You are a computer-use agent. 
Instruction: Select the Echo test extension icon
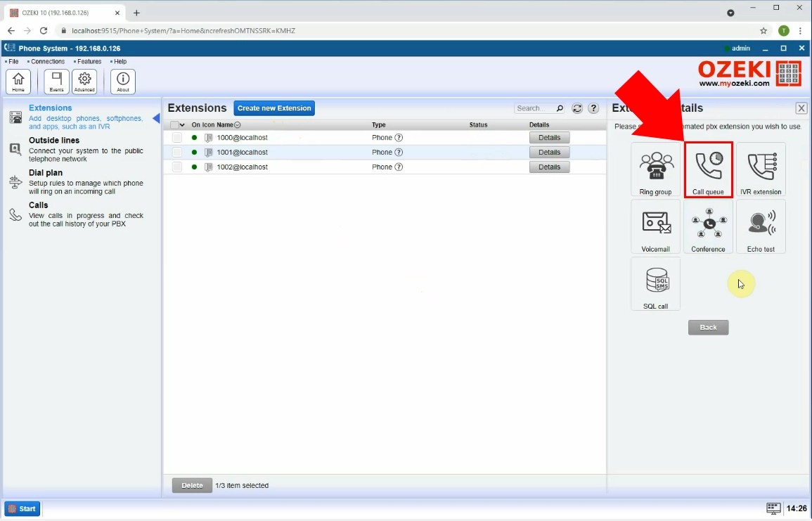pyautogui.click(x=761, y=226)
